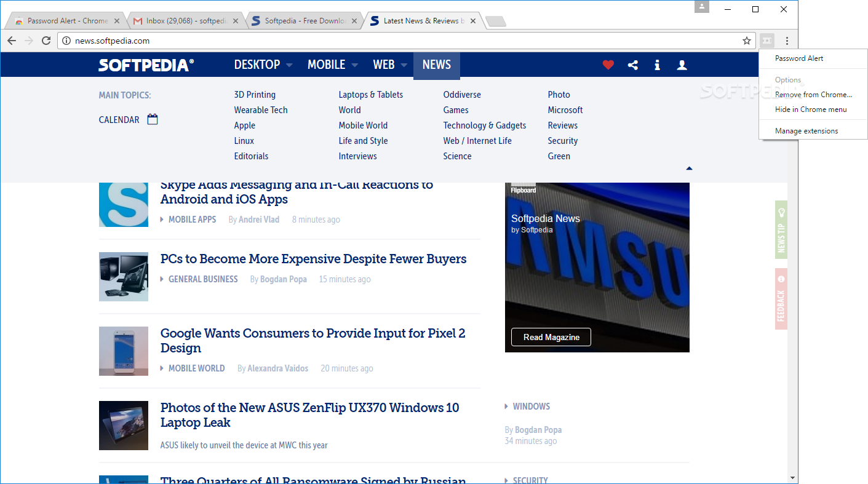Click the heart favorites icon
Image resolution: width=868 pixels, height=484 pixels.
pyautogui.click(x=608, y=65)
